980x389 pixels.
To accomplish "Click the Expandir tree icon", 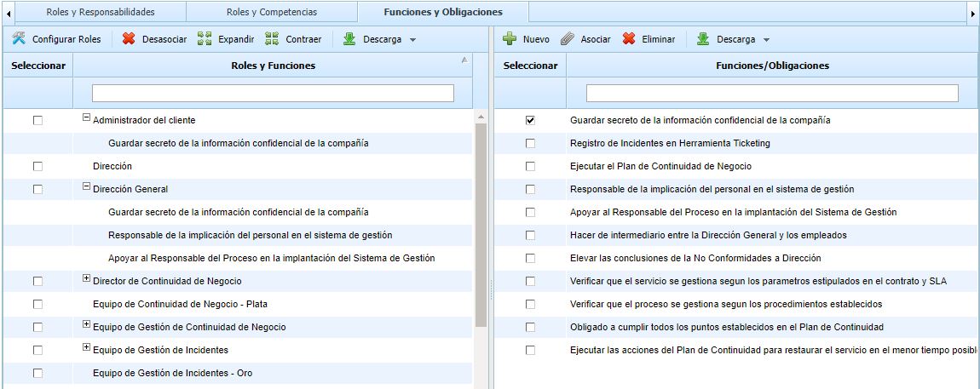I will tap(205, 39).
